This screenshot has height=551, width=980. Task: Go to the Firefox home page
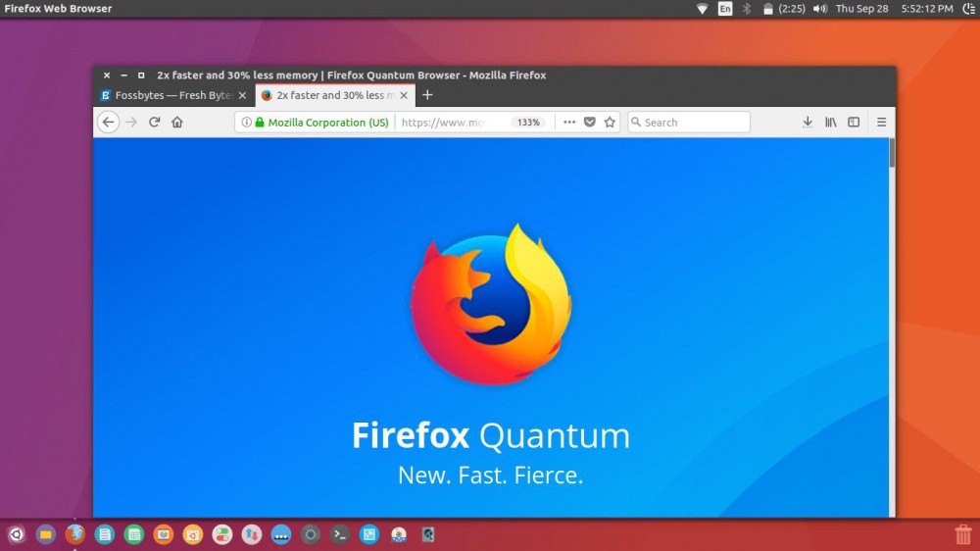(x=177, y=123)
